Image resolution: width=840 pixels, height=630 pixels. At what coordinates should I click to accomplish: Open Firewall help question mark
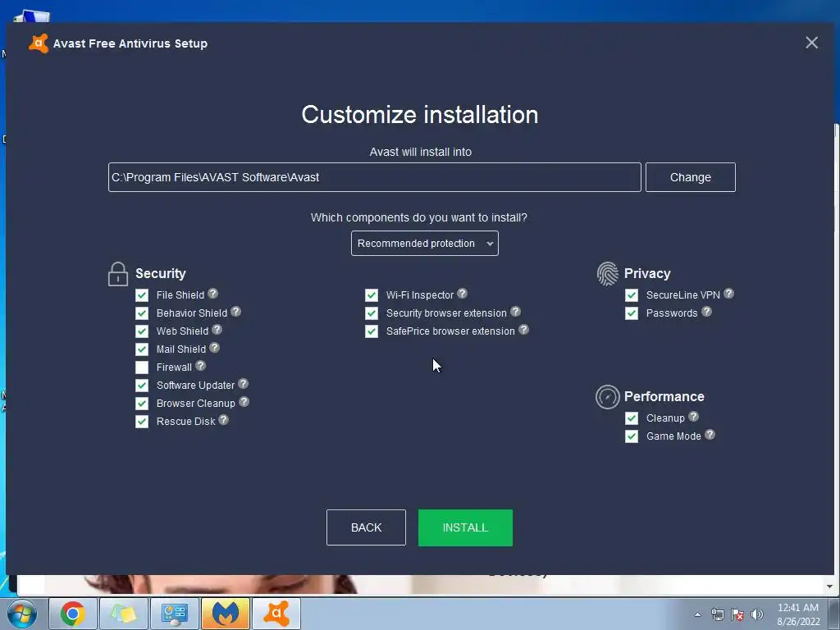tap(200, 366)
